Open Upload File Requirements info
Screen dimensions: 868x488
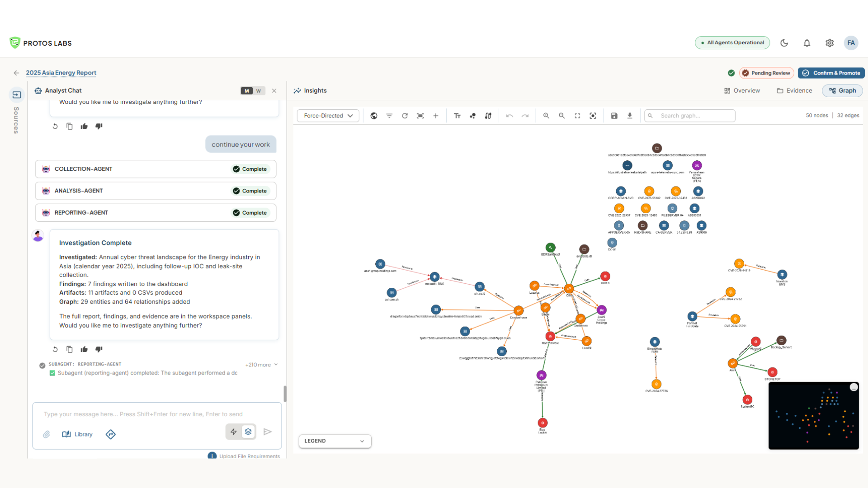244,456
